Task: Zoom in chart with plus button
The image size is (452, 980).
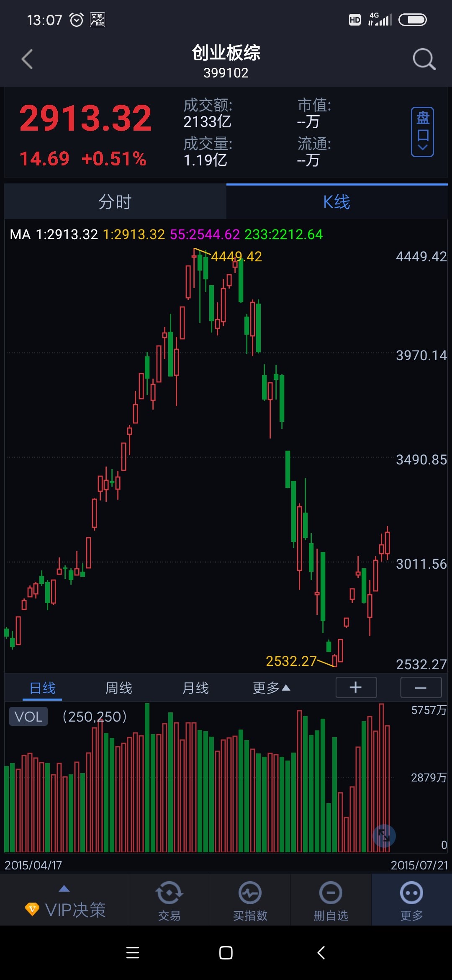Action: (356, 688)
